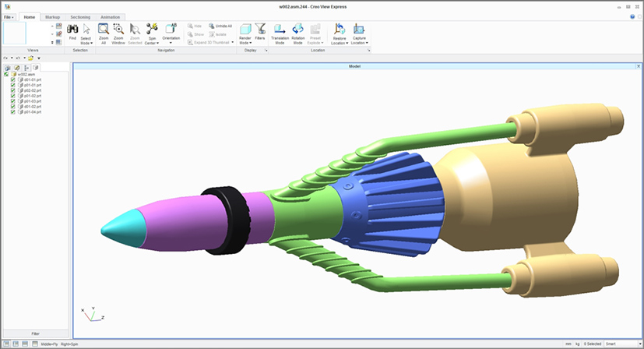Switch to Rotation Mode
644x349 pixels.
coord(297,30)
